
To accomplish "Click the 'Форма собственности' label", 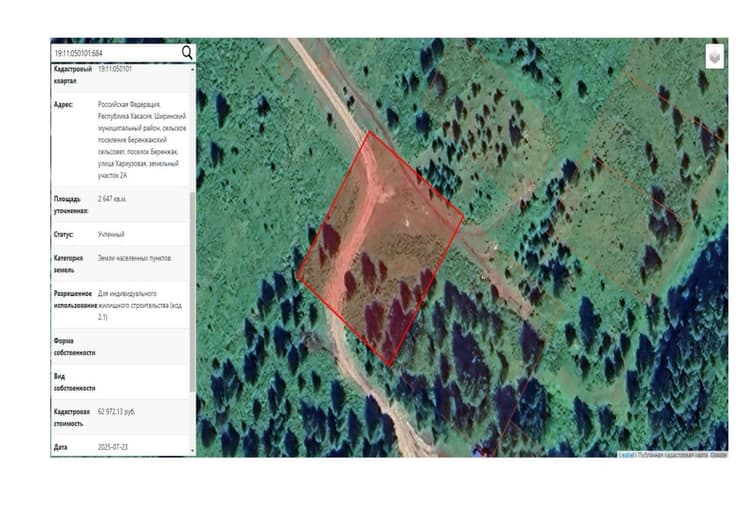I will click(74, 346).
